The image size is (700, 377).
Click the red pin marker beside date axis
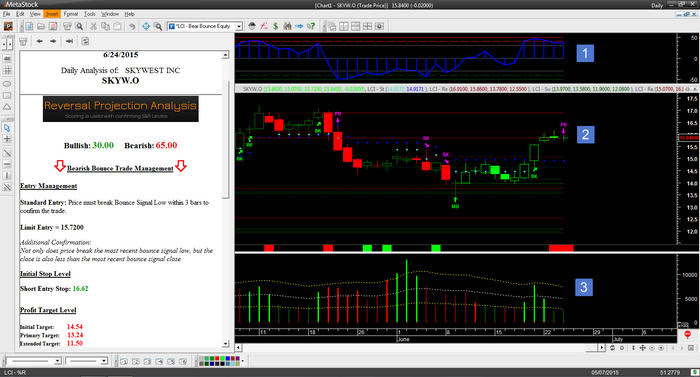[688, 334]
